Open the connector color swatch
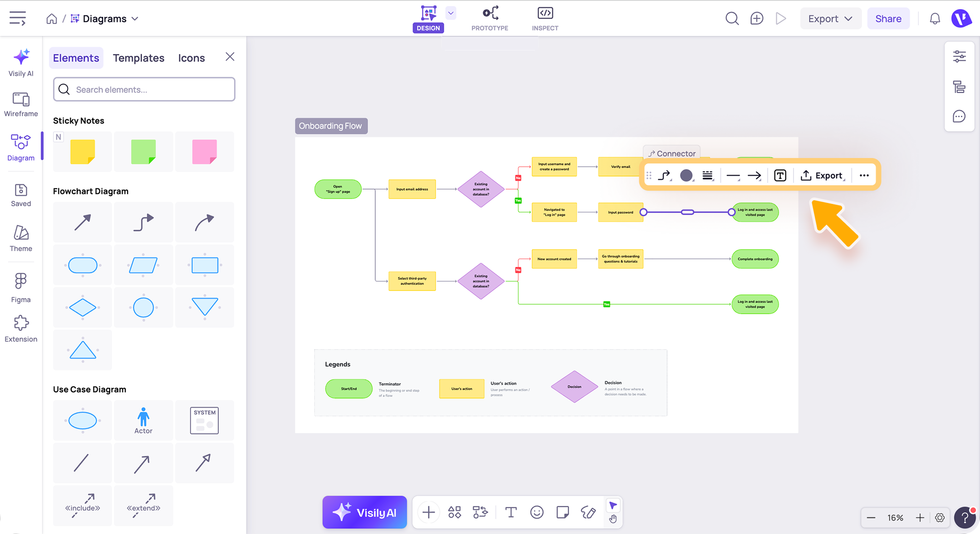Viewport: 980px width, 534px height. [x=686, y=175]
